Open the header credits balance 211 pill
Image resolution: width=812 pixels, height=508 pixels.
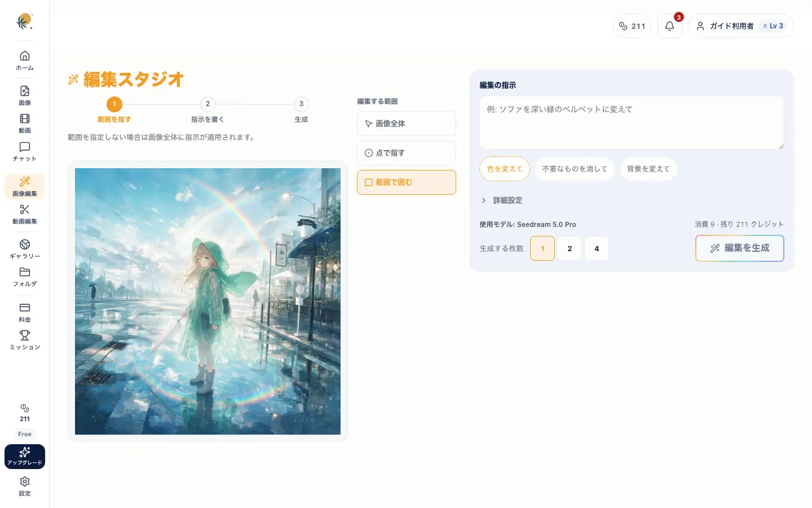coord(632,26)
